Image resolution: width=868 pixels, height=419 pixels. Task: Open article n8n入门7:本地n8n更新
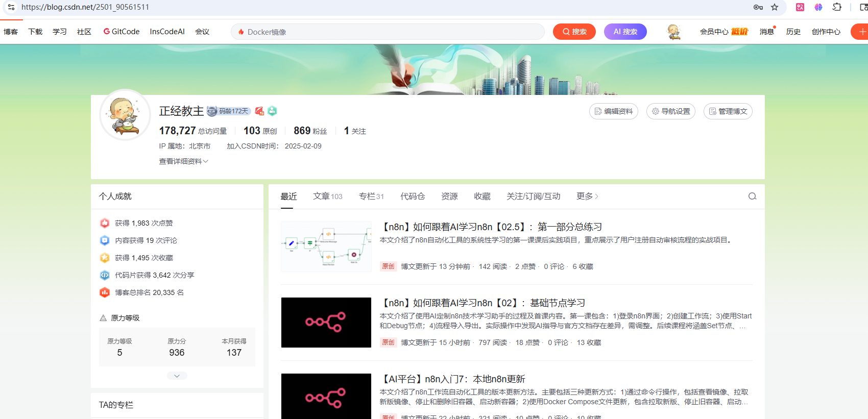pos(453,379)
